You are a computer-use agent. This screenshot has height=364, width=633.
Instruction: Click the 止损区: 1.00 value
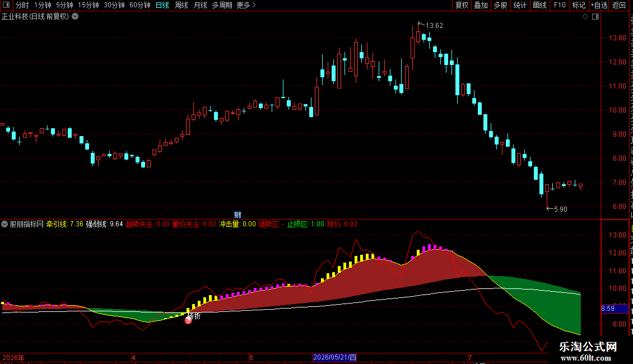pyautogui.click(x=306, y=224)
